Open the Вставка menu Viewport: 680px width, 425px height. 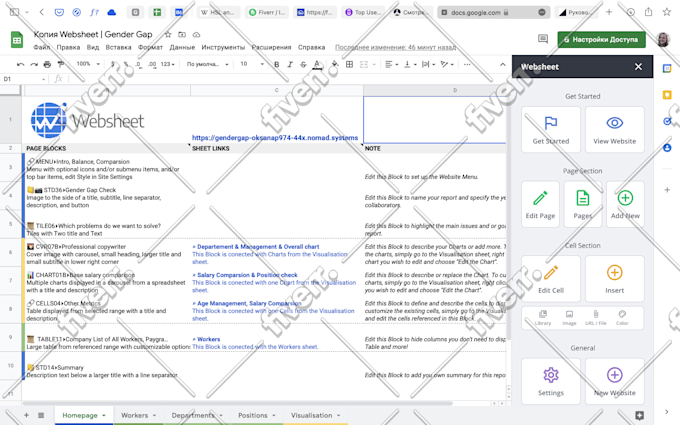[x=118, y=47]
